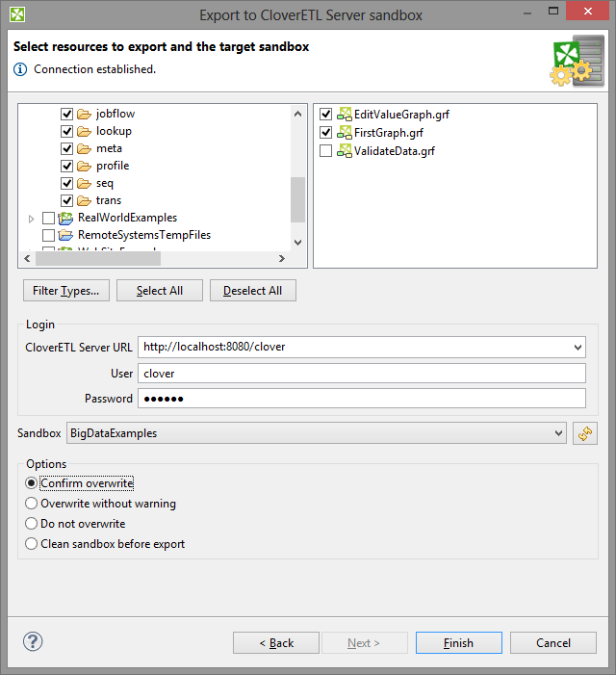Viewport: 616px width, 675px height.
Task: Open the help question mark icon
Action: click(33, 641)
